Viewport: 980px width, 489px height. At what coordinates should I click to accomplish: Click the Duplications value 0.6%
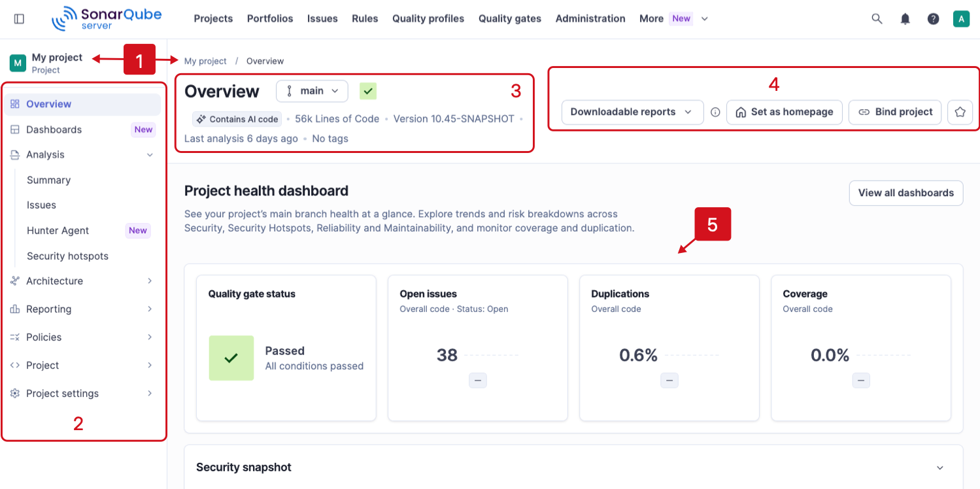click(x=639, y=355)
